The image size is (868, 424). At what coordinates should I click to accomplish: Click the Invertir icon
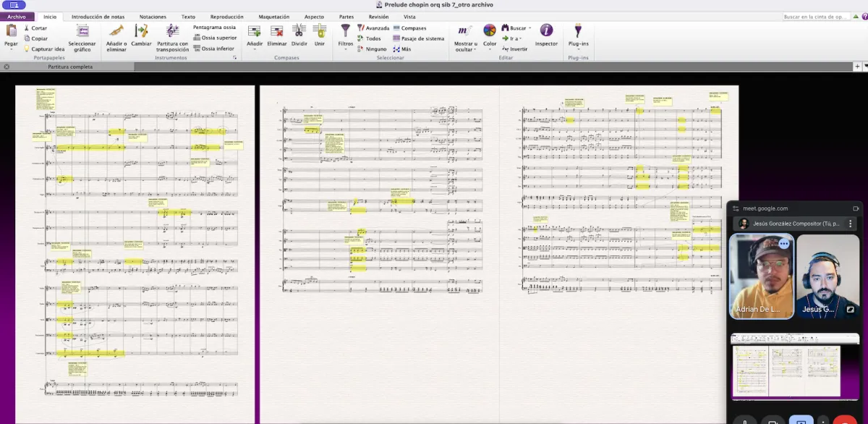pos(505,48)
